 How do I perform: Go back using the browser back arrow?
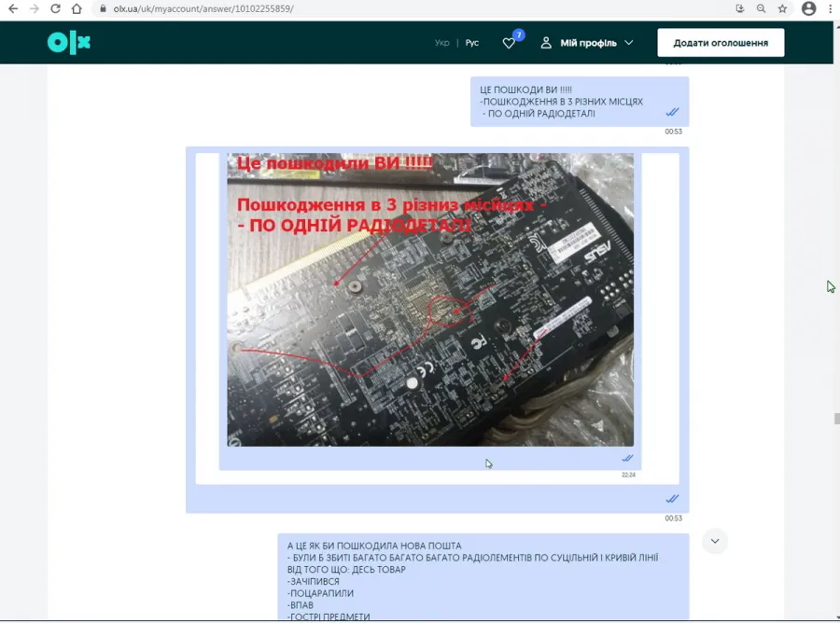point(13,8)
